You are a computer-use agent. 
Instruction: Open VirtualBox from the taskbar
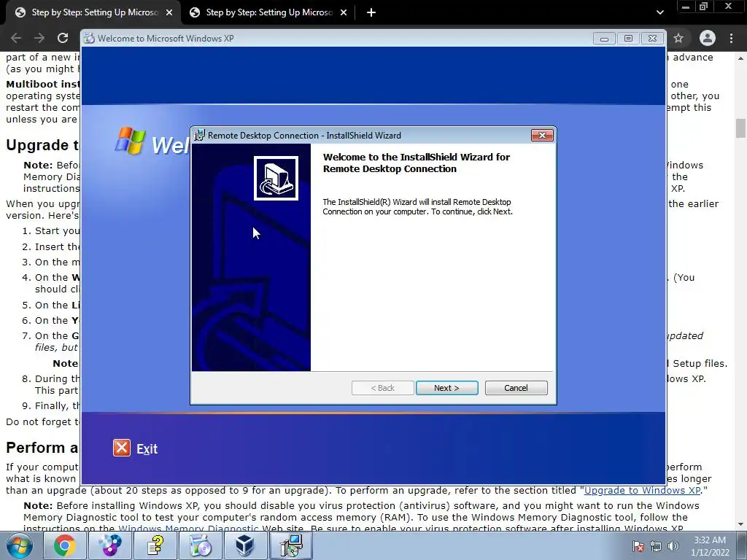245,545
